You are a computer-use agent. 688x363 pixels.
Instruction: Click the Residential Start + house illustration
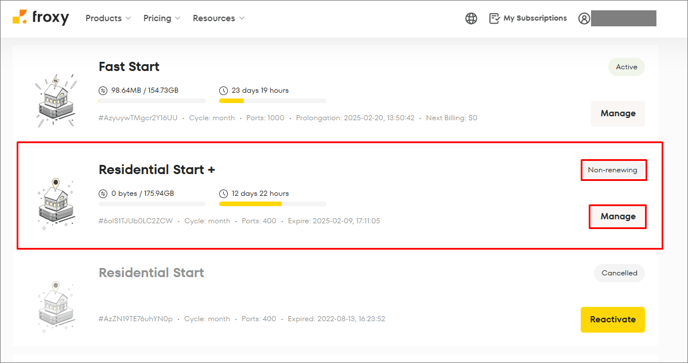[x=56, y=203]
